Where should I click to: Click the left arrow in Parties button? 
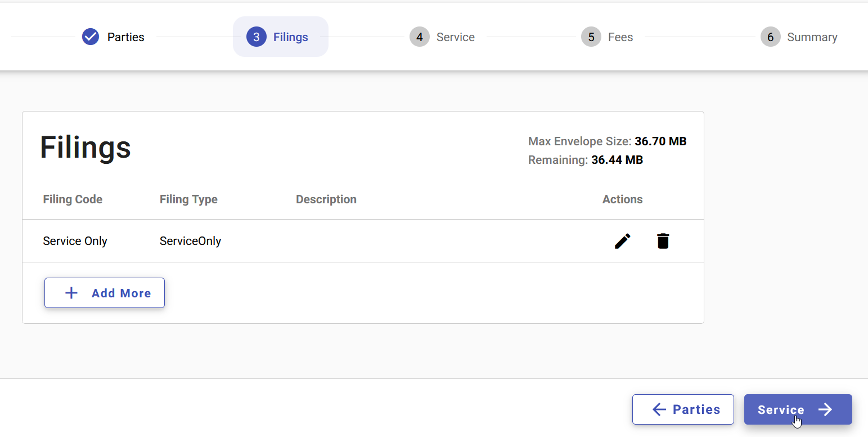659,409
